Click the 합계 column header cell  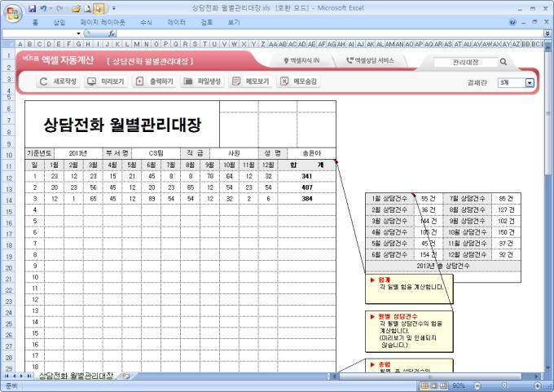306,165
